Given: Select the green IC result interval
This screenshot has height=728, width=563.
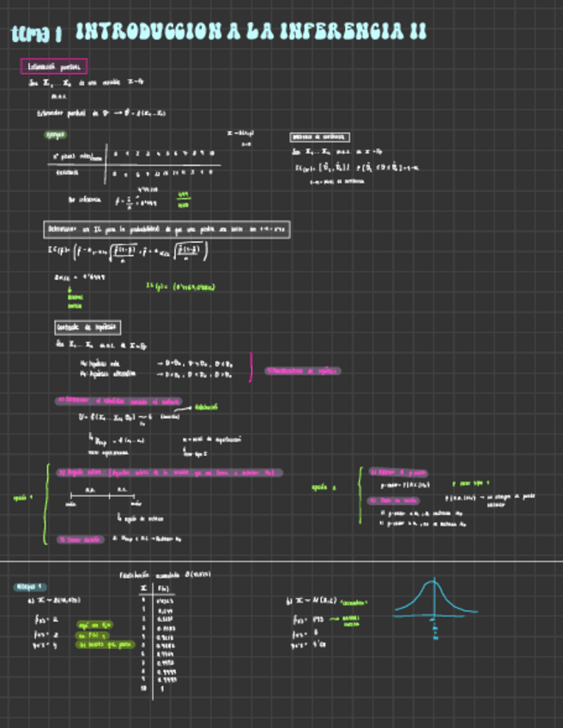Looking at the screenshot, I should 180,287.
